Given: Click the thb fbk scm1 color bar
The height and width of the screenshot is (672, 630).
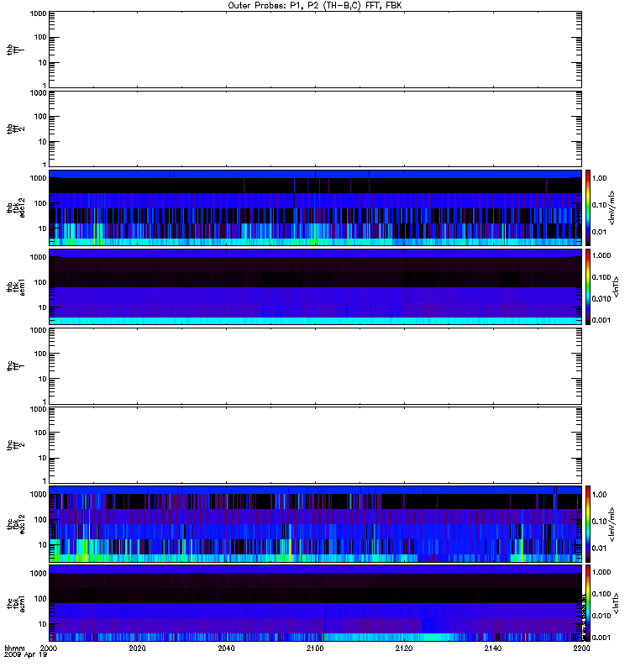Looking at the screenshot, I should (588, 286).
